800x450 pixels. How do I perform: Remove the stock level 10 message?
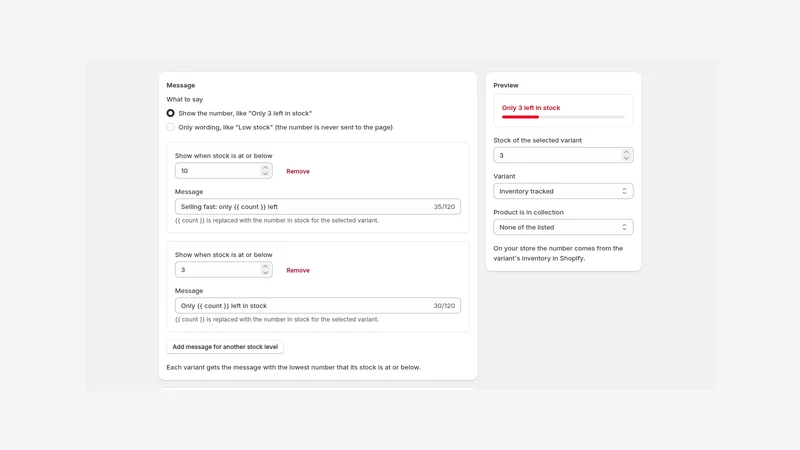coord(298,171)
